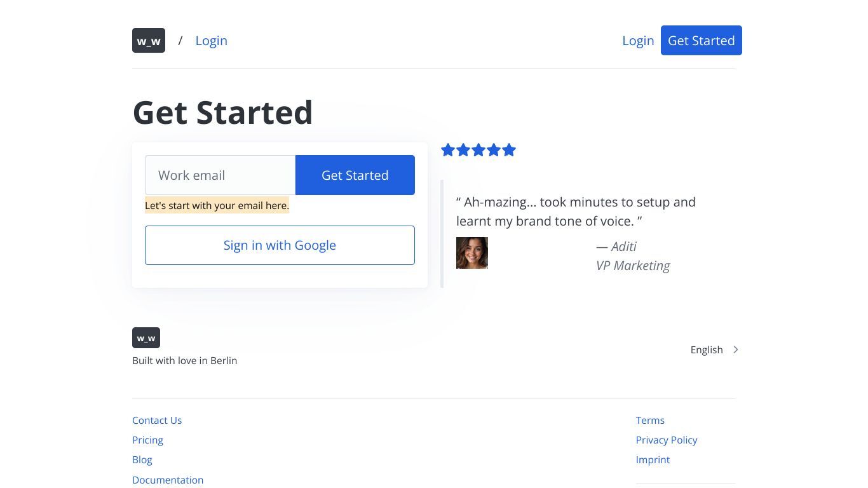Expand the English language chevron
Image resolution: width=868 pixels, height=488 pixels.
pos(735,349)
